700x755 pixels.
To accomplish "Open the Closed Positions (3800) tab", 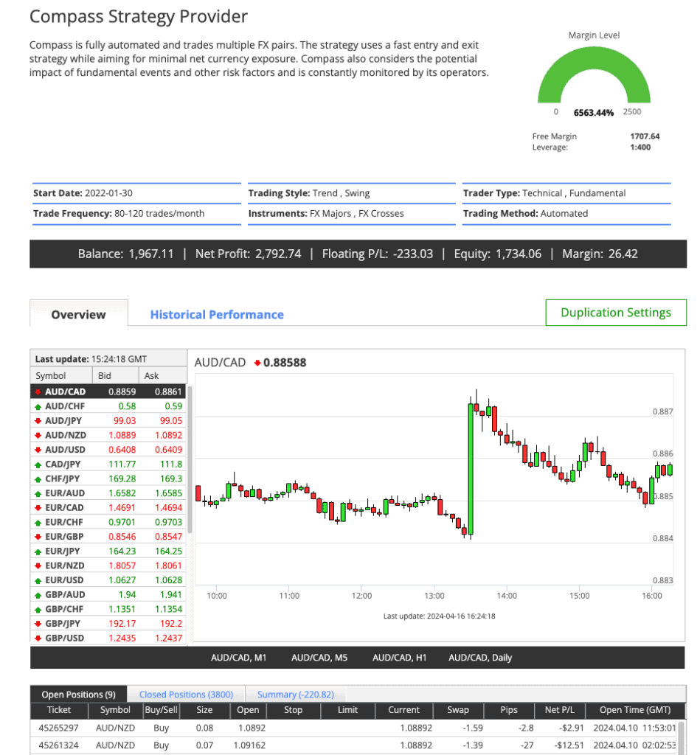I will pyautogui.click(x=186, y=695).
